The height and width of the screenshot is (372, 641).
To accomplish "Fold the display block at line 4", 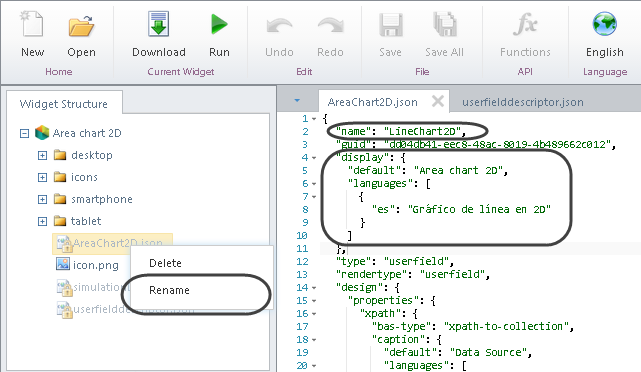I will tap(314, 158).
